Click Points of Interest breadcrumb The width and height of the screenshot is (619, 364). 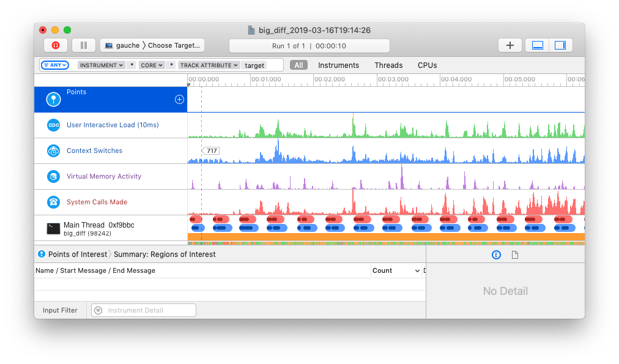(77, 254)
